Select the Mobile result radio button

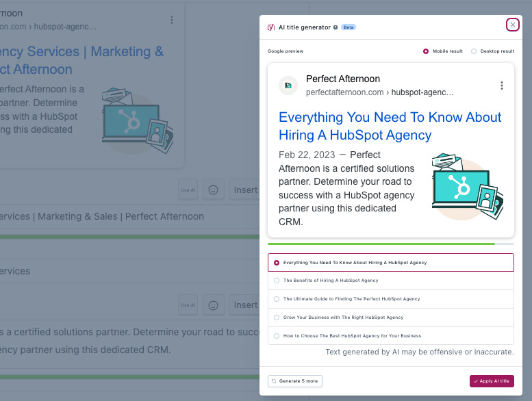pyautogui.click(x=426, y=51)
